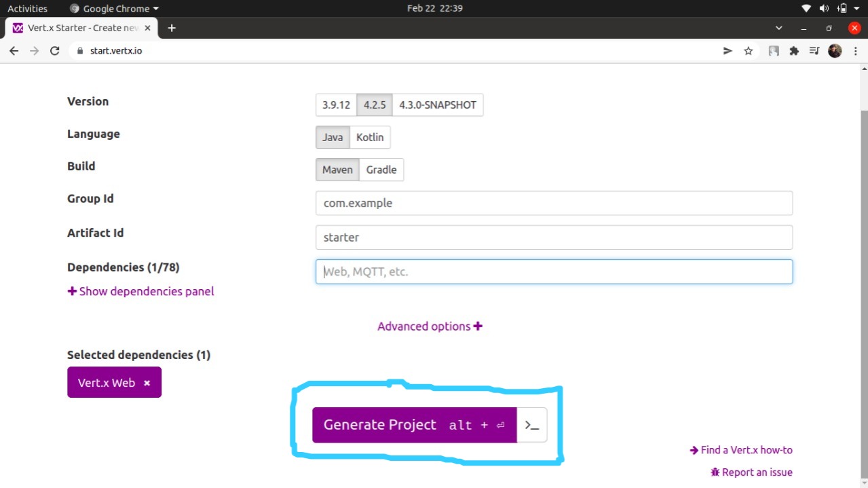Click the Version label
868x488 pixels.
[88, 101]
